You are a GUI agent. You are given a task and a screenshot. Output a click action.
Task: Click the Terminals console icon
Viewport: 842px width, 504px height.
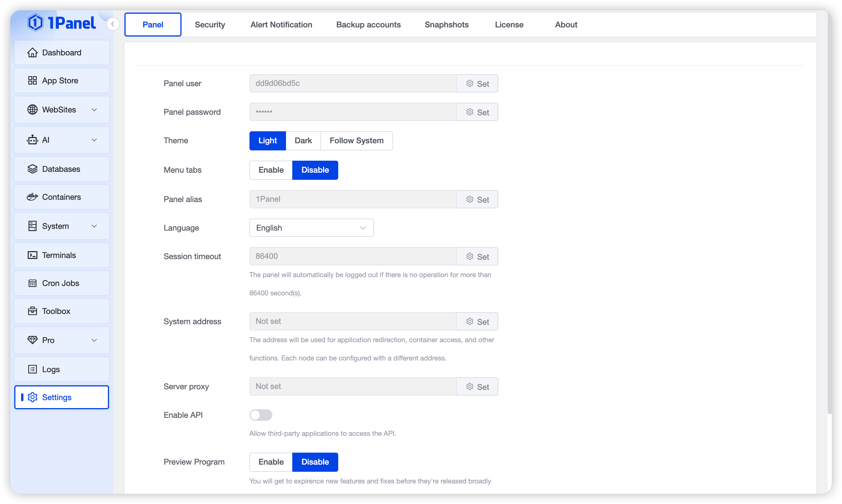point(32,255)
